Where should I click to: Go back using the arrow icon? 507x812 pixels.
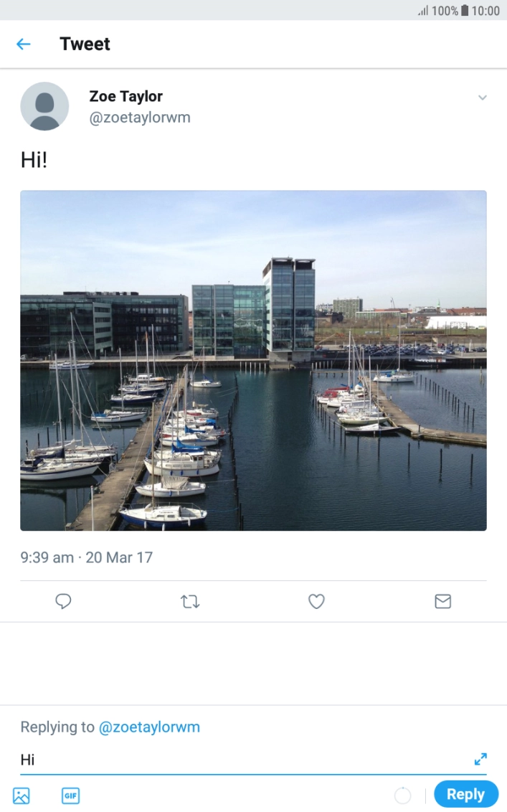(x=22, y=44)
